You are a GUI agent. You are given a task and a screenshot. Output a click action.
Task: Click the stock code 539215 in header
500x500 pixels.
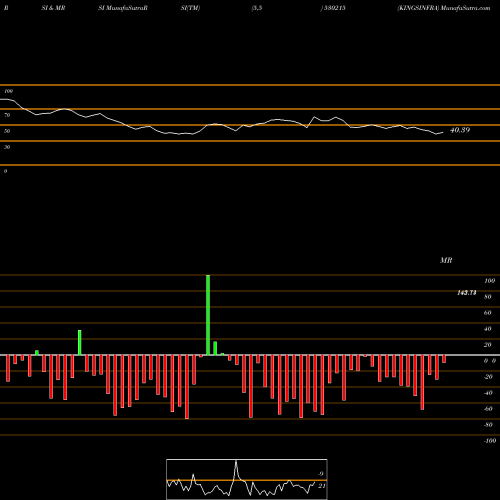(334, 8)
